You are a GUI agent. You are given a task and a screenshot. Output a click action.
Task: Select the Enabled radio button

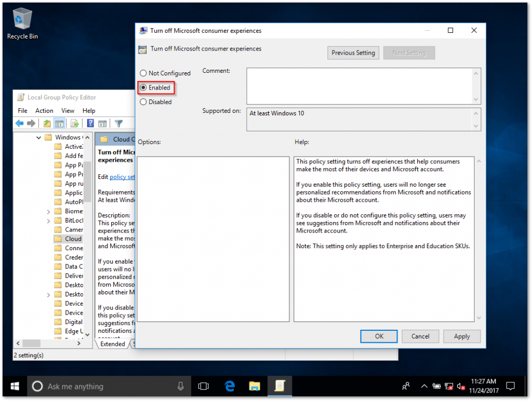pyautogui.click(x=143, y=87)
